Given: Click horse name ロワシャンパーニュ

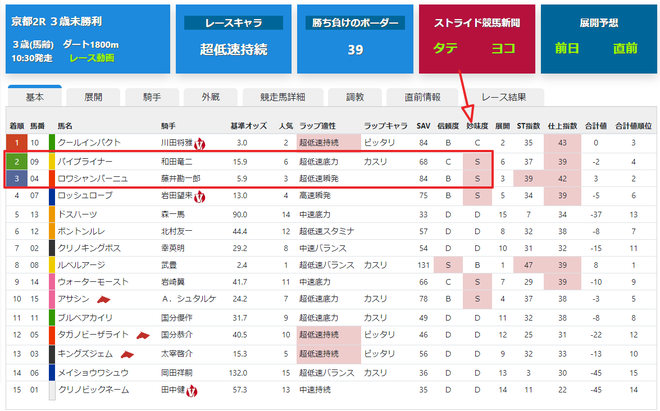Looking at the screenshot, I should [93, 179].
